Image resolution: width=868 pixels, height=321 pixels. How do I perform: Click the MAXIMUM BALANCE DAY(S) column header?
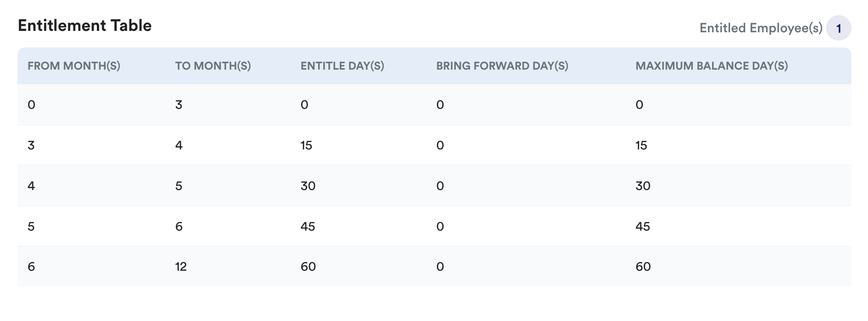[x=712, y=66]
